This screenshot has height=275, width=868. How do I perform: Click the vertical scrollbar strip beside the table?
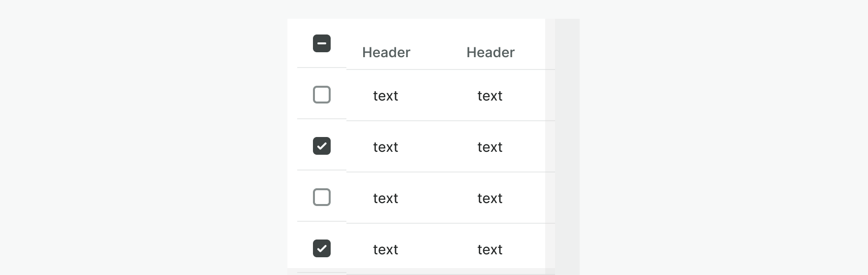pyautogui.click(x=550, y=143)
